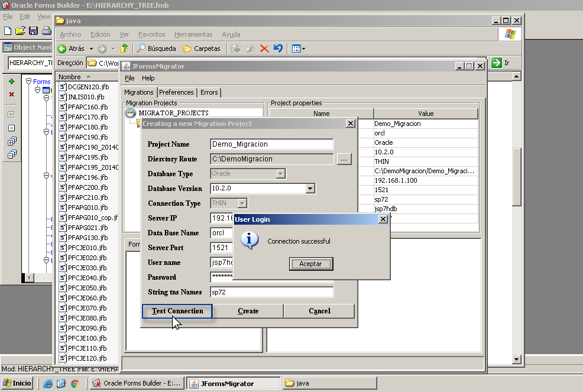The width and height of the screenshot is (583, 392).
Task: Open the Database Type combo box
Action: (248, 174)
